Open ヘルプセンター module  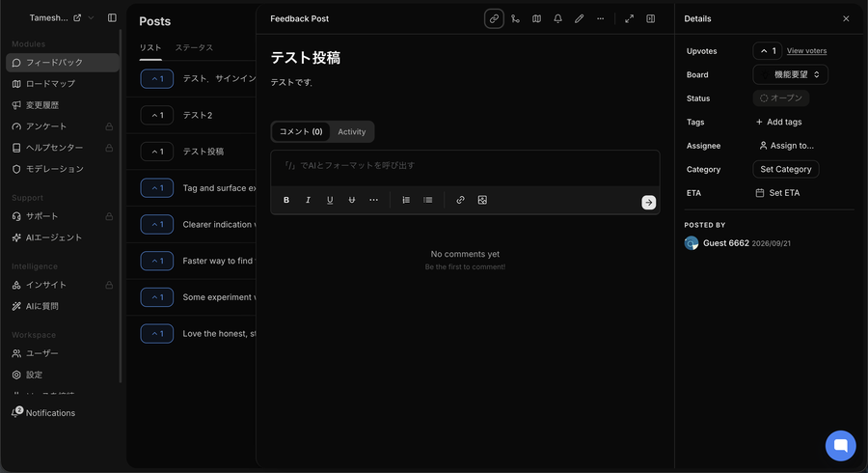pyautogui.click(x=63, y=148)
